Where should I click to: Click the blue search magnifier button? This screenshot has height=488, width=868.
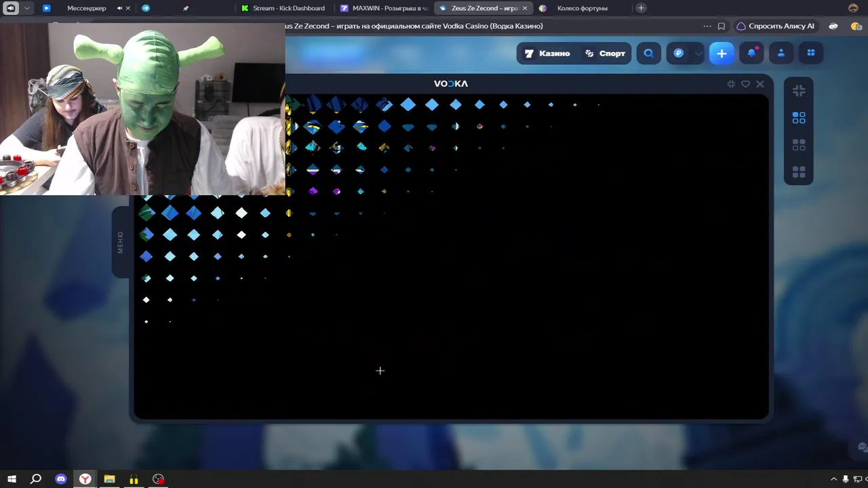[x=649, y=54]
